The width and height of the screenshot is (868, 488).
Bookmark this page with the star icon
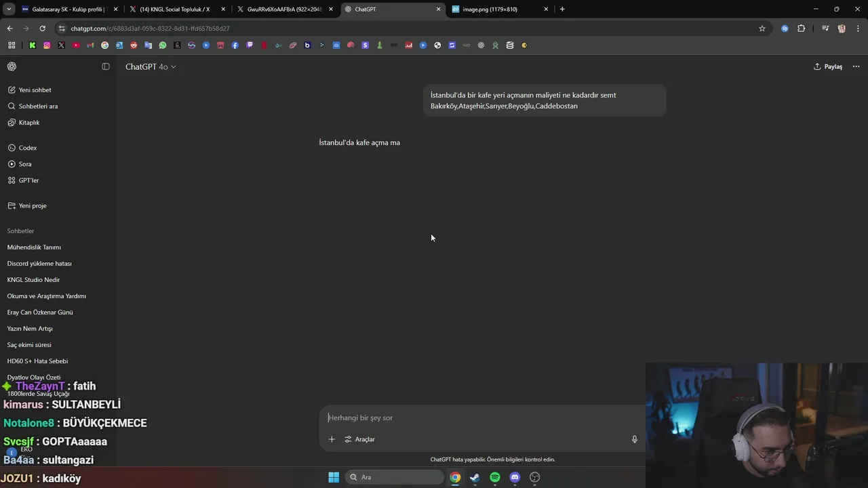(762, 28)
